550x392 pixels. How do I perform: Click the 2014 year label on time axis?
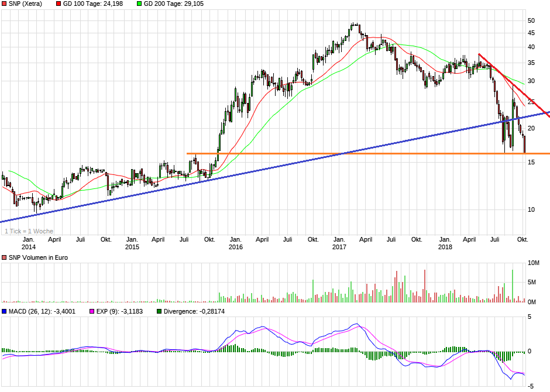[29, 247]
